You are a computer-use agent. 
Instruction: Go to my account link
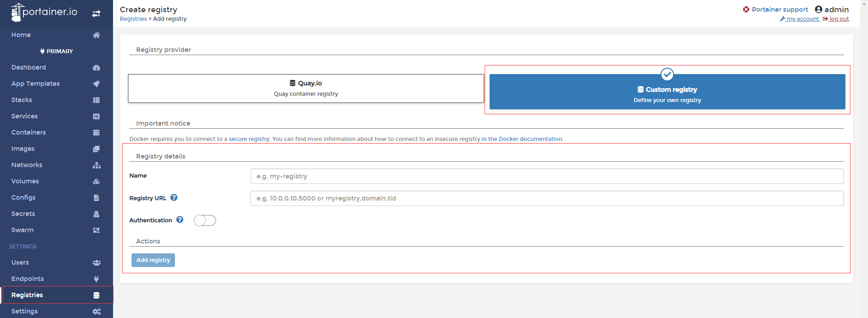point(800,19)
